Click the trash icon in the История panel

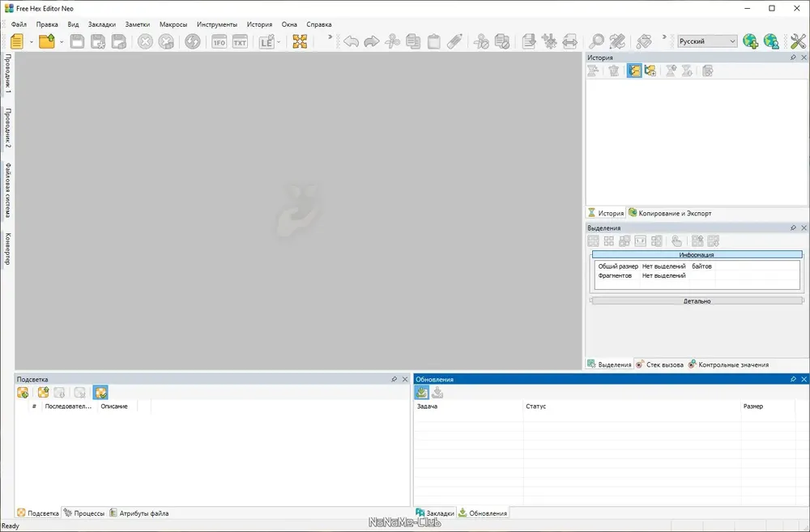[x=614, y=70]
